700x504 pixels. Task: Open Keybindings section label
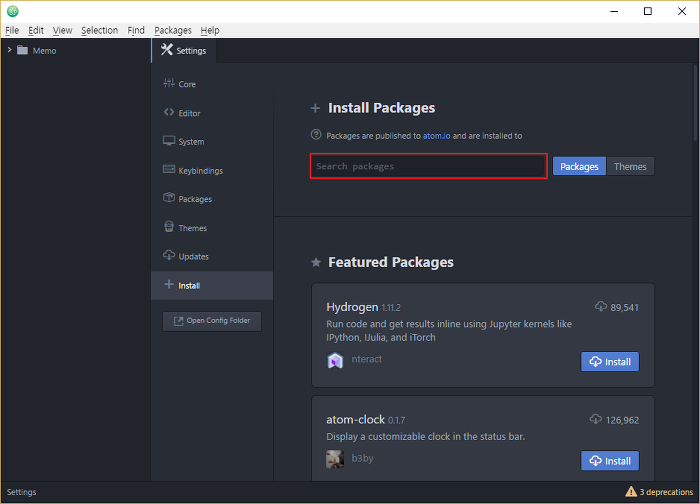point(200,171)
